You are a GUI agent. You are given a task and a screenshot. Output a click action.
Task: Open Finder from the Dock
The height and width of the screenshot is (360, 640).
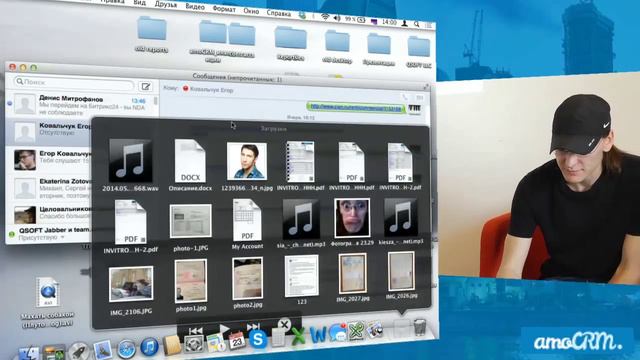[29, 353]
